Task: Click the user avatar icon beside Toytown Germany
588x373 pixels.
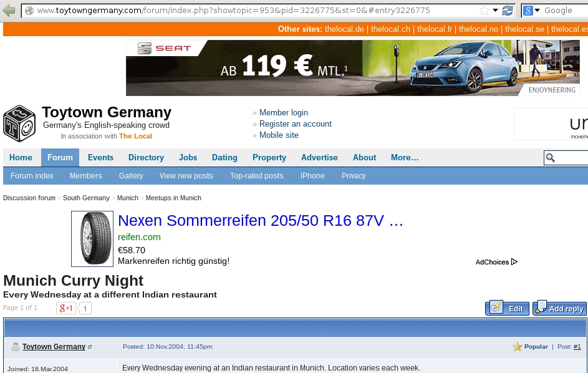Action: 15,347
